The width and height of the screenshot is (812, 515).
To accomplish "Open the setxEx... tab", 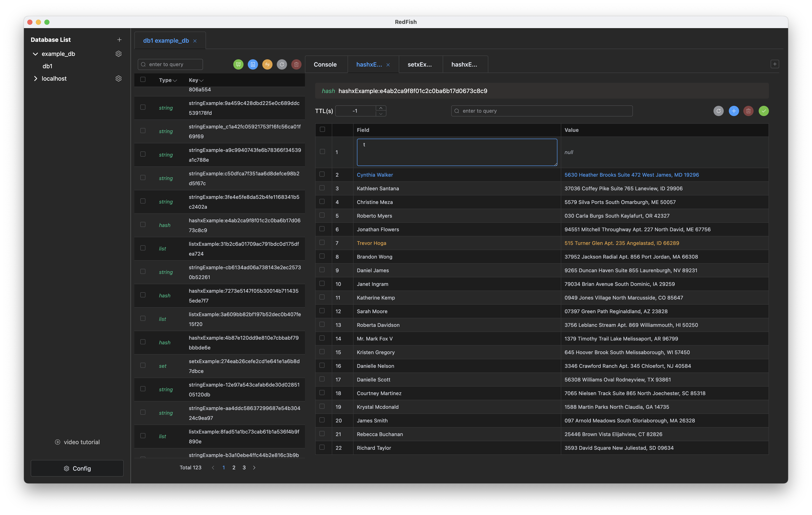I will click(419, 64).
